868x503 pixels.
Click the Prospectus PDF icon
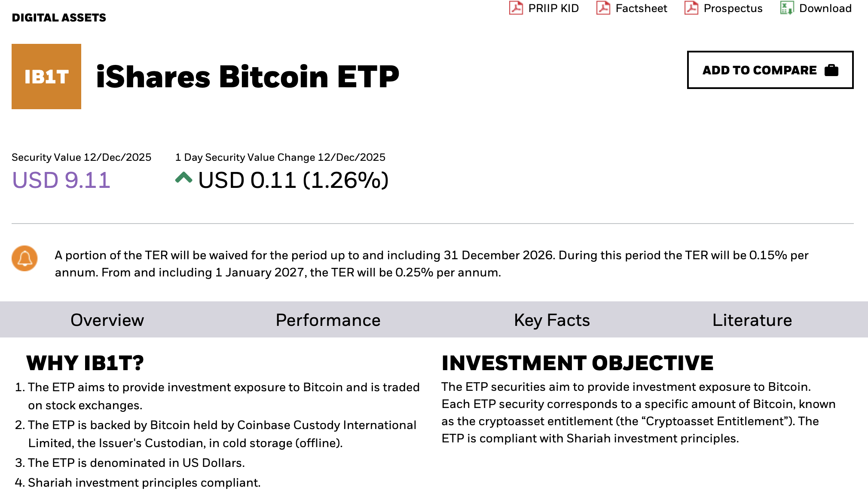click(x=691, y=8)
